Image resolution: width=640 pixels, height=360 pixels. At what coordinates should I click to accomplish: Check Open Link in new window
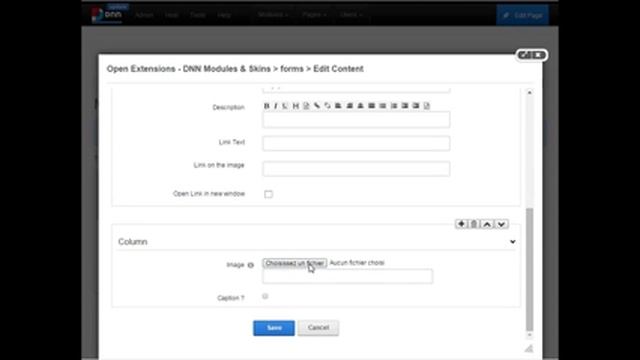(268, 194)
